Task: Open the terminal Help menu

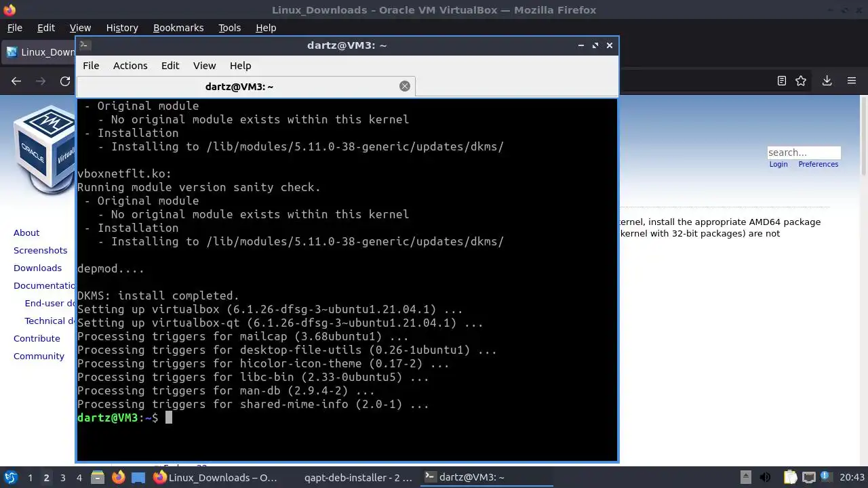Action: point(241,66)
